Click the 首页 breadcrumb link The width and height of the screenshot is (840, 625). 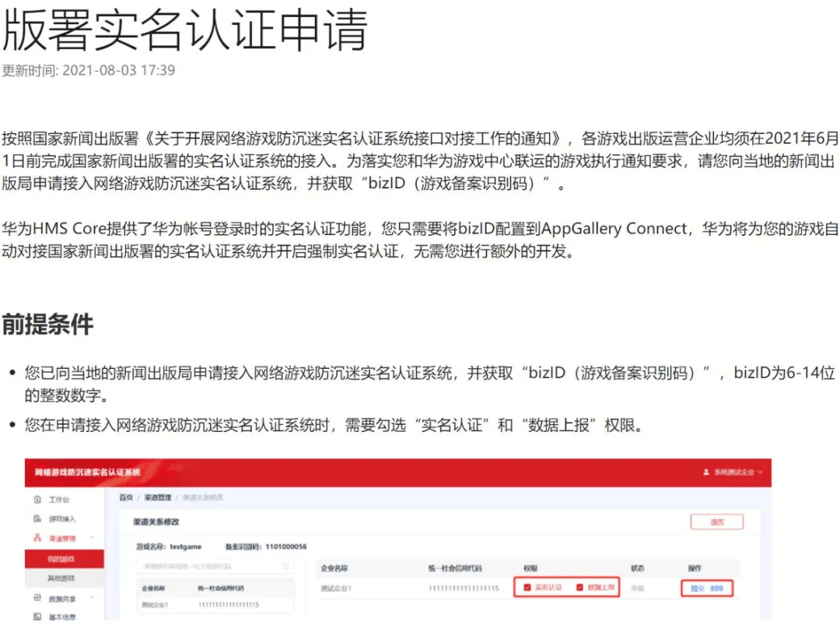[126, 497]
